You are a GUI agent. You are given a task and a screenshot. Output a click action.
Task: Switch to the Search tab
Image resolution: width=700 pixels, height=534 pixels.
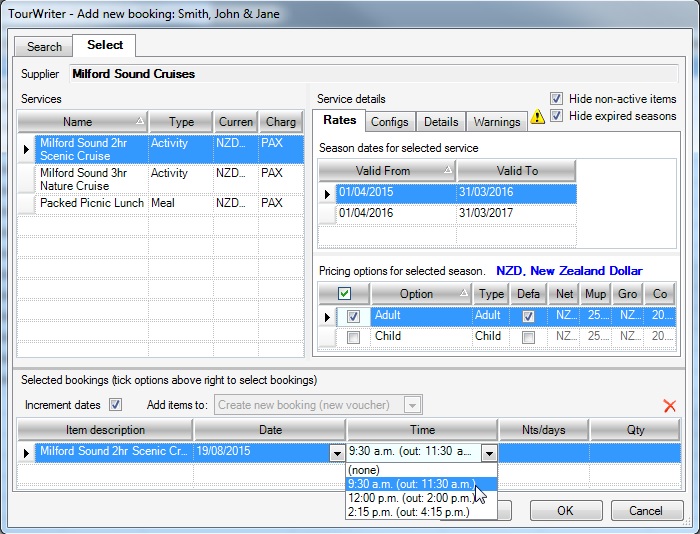click(x=44, y=47)
